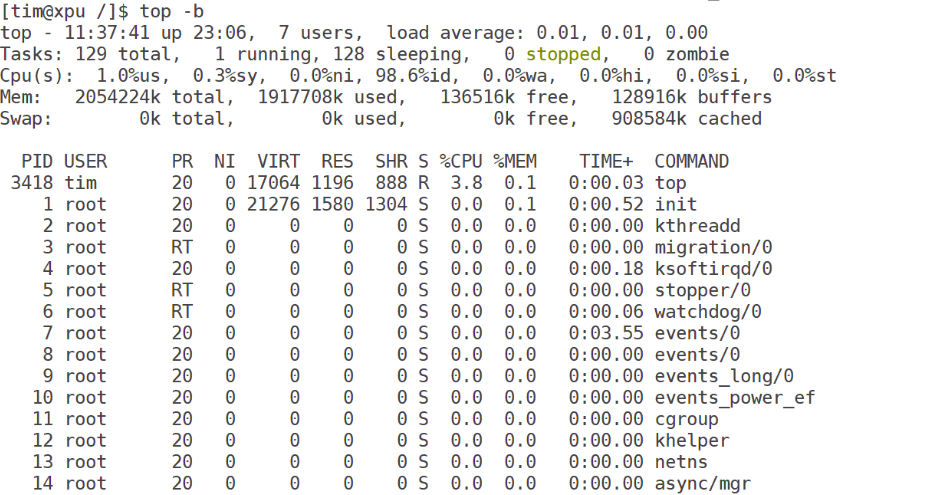Click the 'tim' user on PID 3418 row

tap(80, 183)
